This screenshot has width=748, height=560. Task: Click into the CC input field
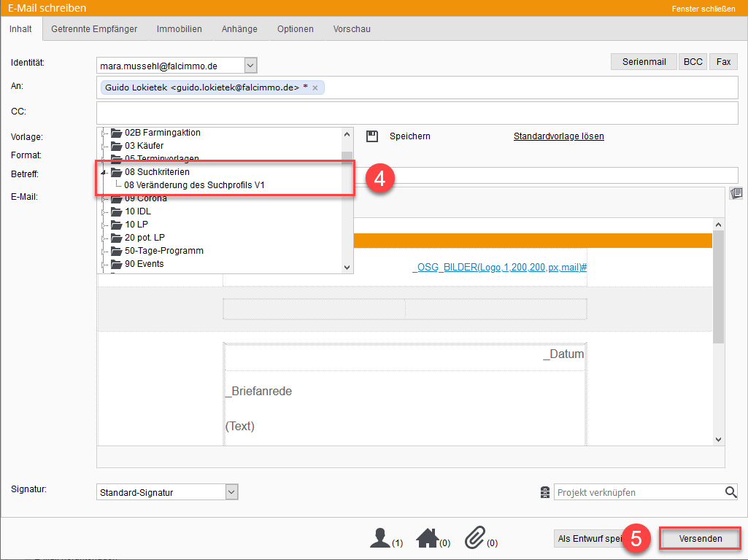(416, 113)
